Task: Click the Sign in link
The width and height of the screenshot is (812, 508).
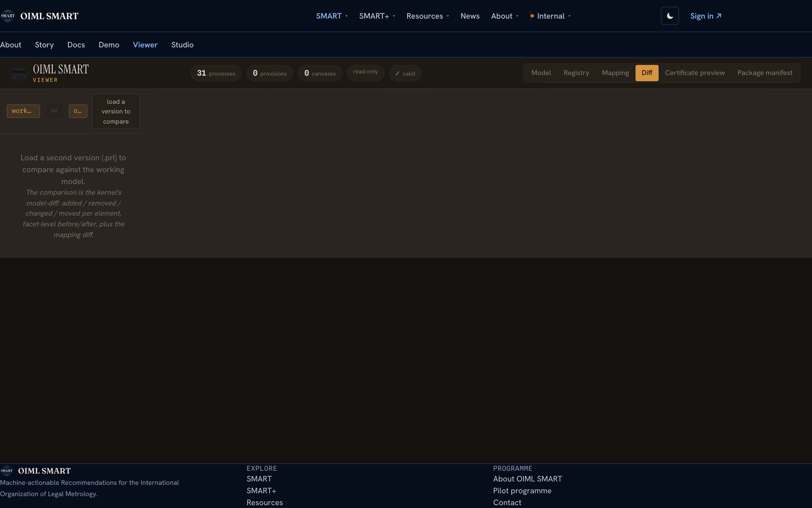Action: click(706, 16)
